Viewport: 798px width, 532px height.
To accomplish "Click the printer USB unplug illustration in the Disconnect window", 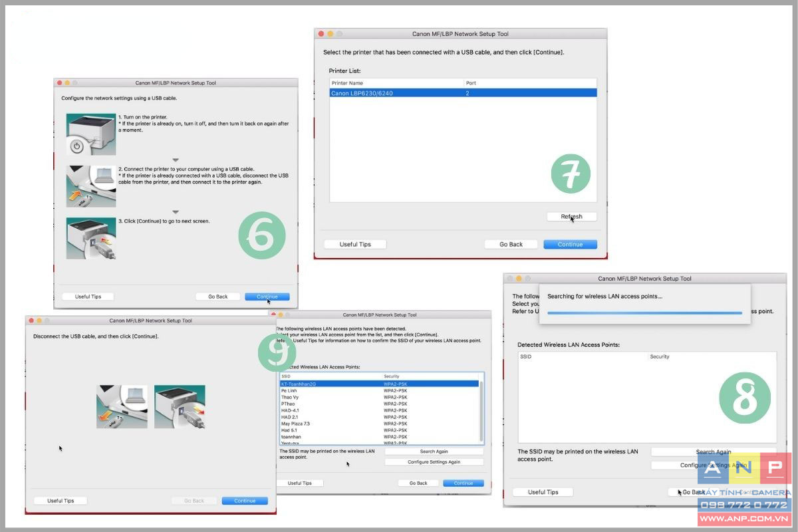I will pyautogui.click(x=180, y=406).
